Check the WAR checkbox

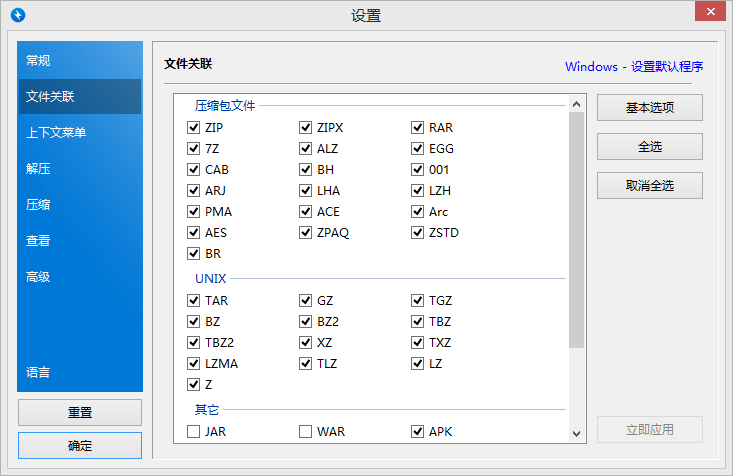point(305,431)
